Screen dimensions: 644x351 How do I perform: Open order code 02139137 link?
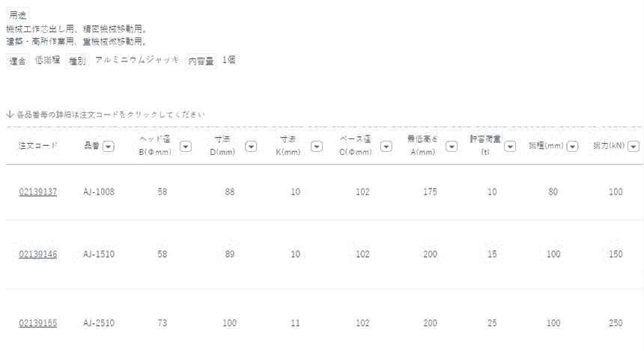pyautogui.click(x=38, y=192)
